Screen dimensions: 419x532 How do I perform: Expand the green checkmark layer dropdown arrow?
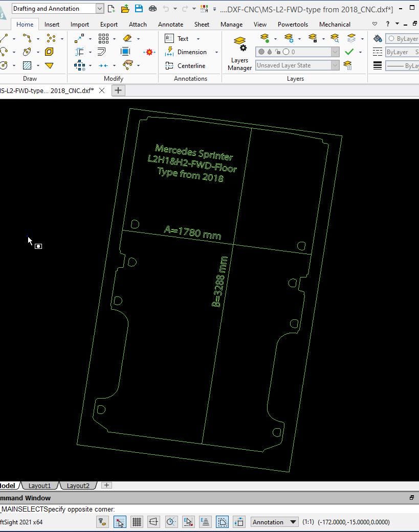tap(360, 52)
